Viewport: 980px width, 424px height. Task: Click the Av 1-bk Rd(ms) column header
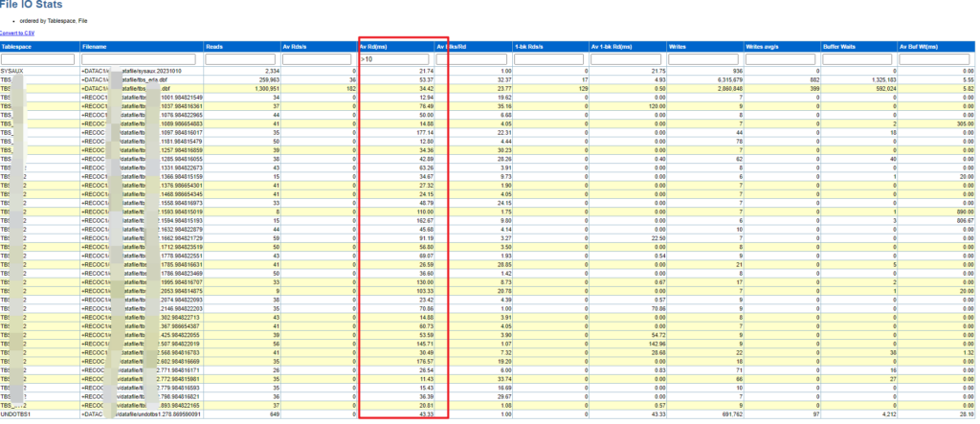(627, 46)
